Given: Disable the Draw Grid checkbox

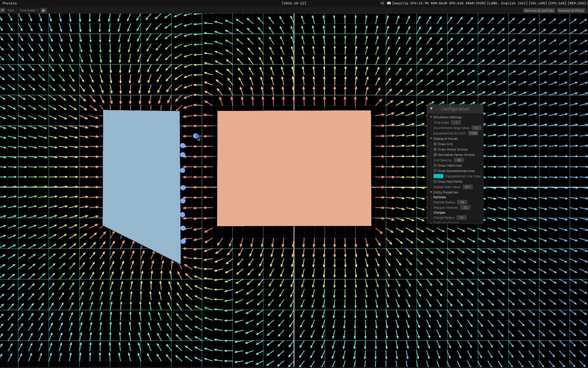Looking at the screenshot, I should pos(435,144).
